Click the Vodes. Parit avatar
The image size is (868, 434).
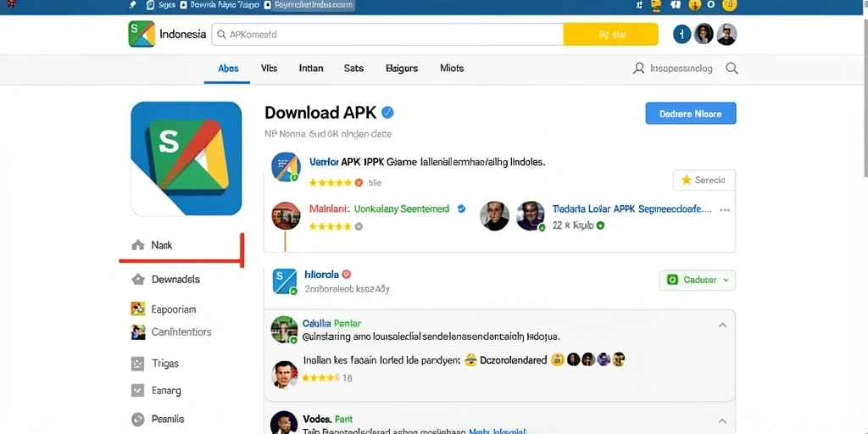283,424
